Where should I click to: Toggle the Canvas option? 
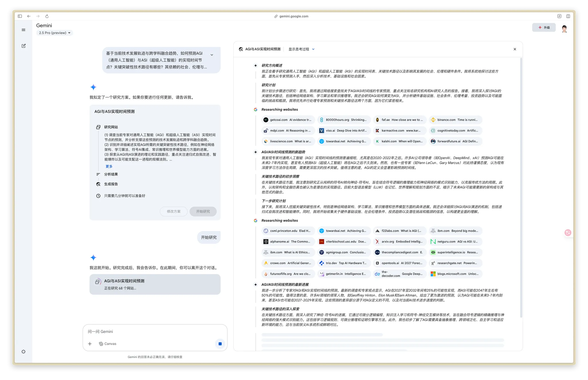pyautogui.click(x=108, y=344)
